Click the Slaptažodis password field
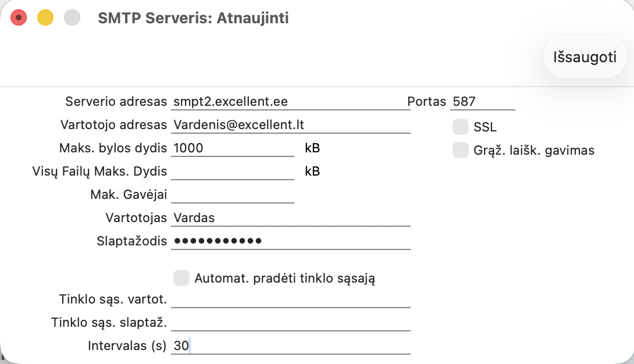The image size is (634, 364). [x=291, y=241]
